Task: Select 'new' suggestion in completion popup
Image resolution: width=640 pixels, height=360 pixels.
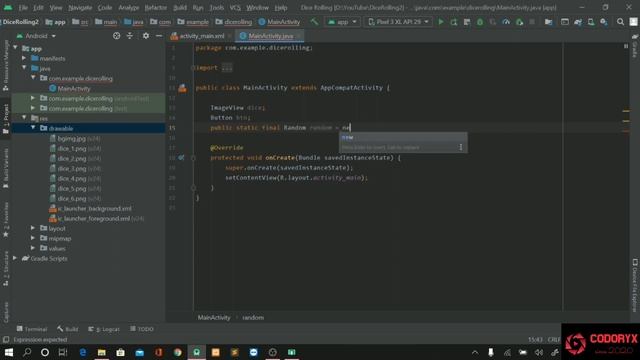Action: tap(403, 137)
